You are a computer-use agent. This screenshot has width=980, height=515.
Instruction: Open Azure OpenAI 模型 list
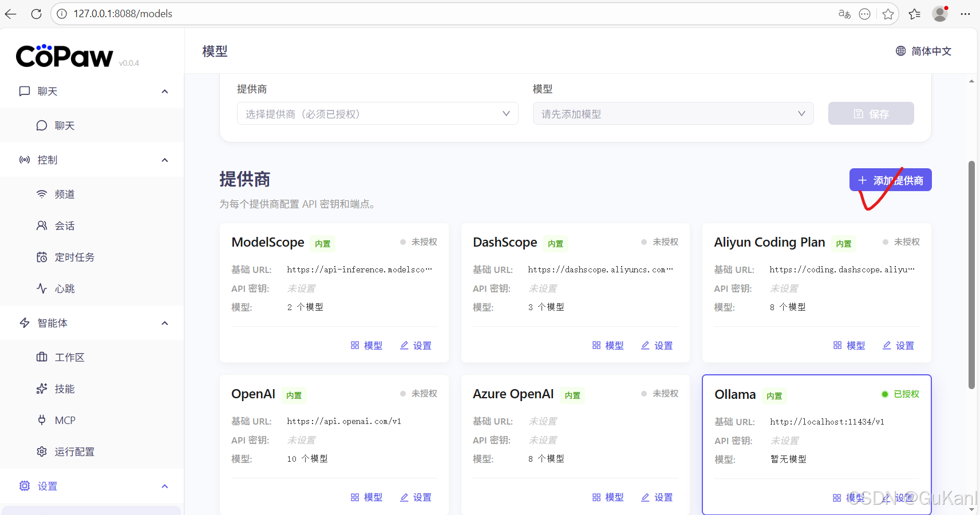(608, 497)
